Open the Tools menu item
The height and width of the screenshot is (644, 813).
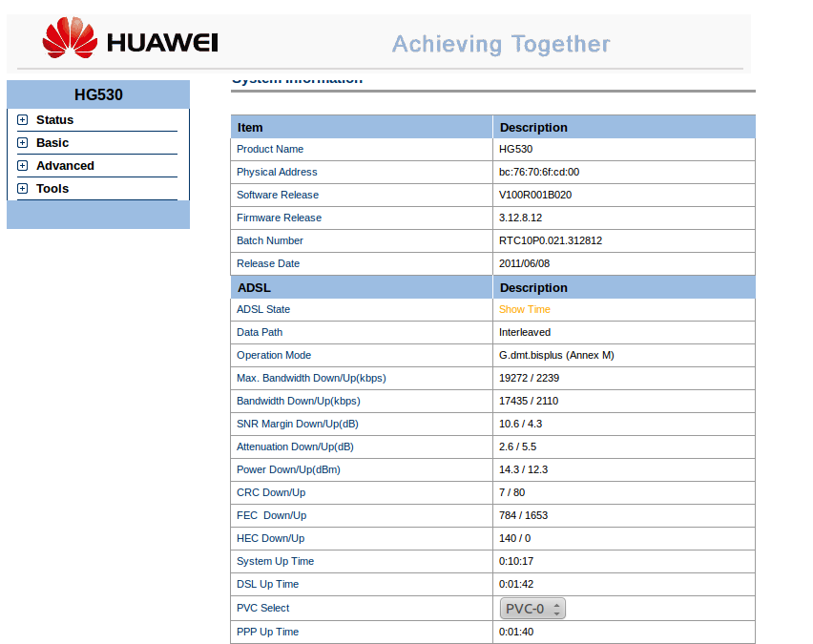[x=52, y=188]
